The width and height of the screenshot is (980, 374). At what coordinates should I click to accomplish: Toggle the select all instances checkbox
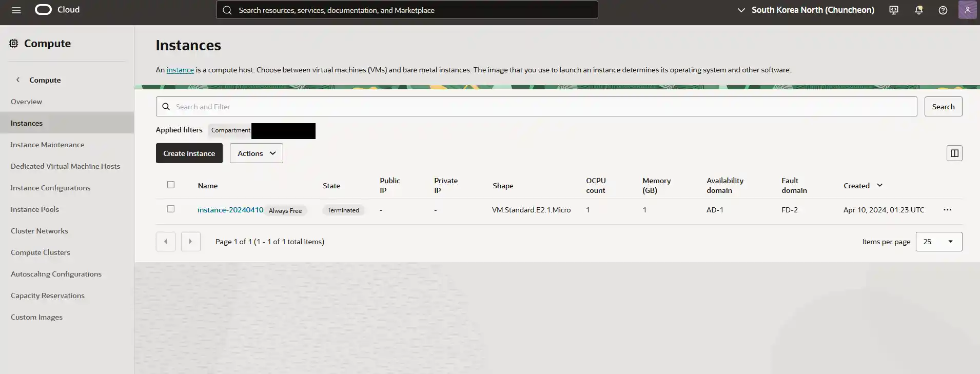(x=171, y=185)
